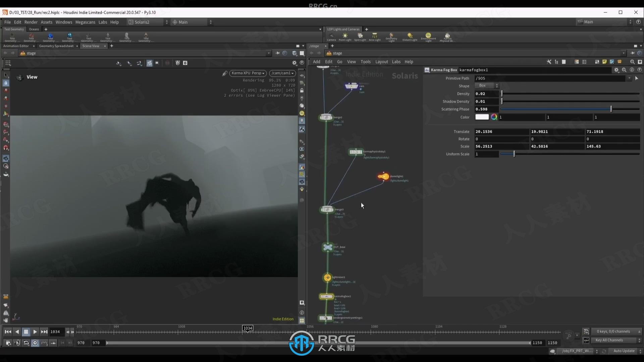Toggle real-time playback clock button
The height and width of the screenshot is (362, 644).
[35, 343]
